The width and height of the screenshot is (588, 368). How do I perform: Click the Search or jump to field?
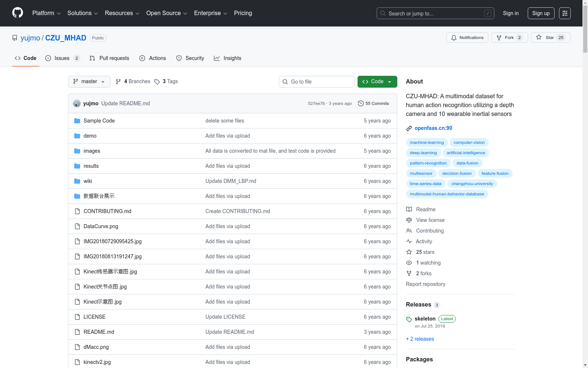(435, 13)
